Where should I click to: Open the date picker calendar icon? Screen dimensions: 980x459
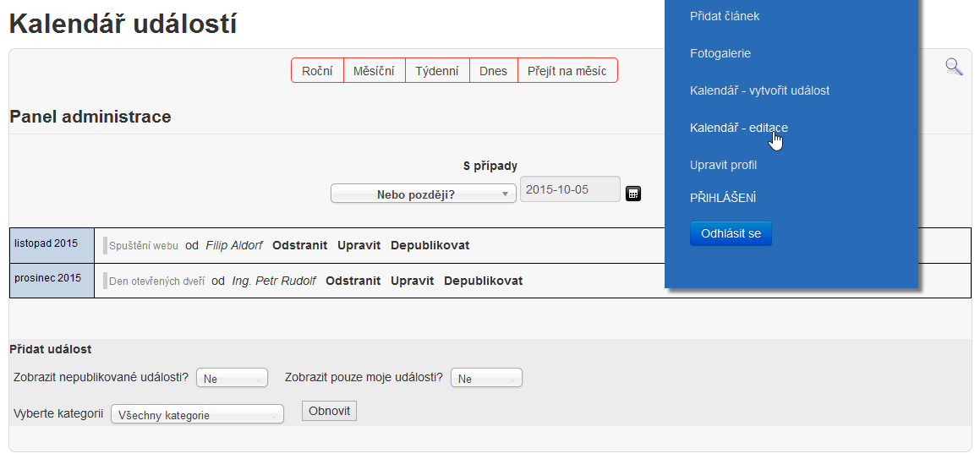click(x=633, y=194)
